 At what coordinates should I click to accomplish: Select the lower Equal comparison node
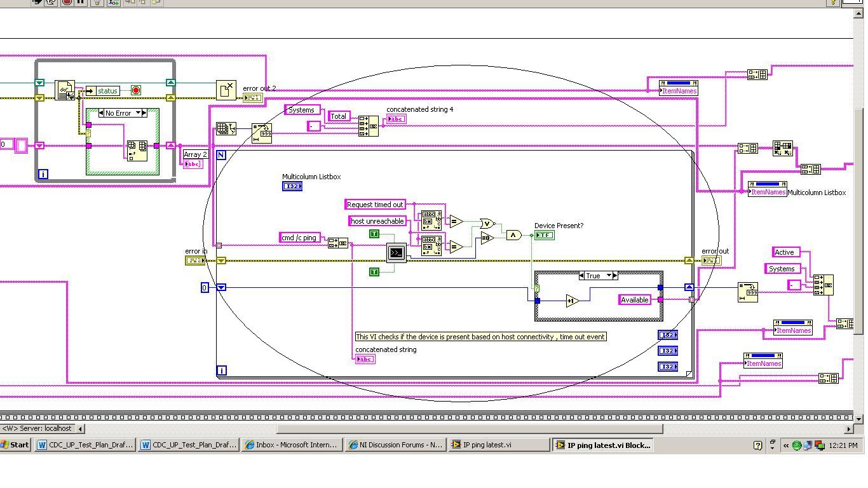tap(456, 247)
